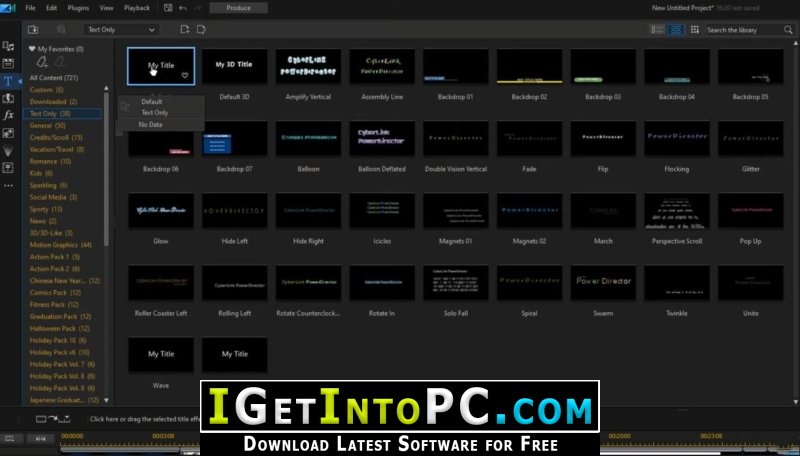Open the Playback menu
Viewport: 800px width, 456px height.
click(x=137, y=8)
